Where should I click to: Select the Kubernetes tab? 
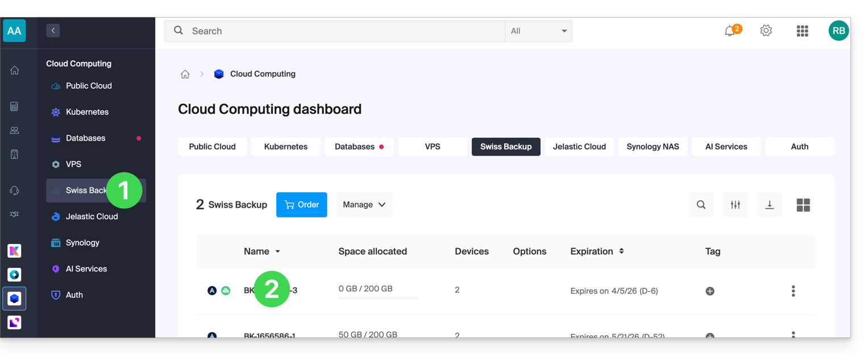click(285, 147)
